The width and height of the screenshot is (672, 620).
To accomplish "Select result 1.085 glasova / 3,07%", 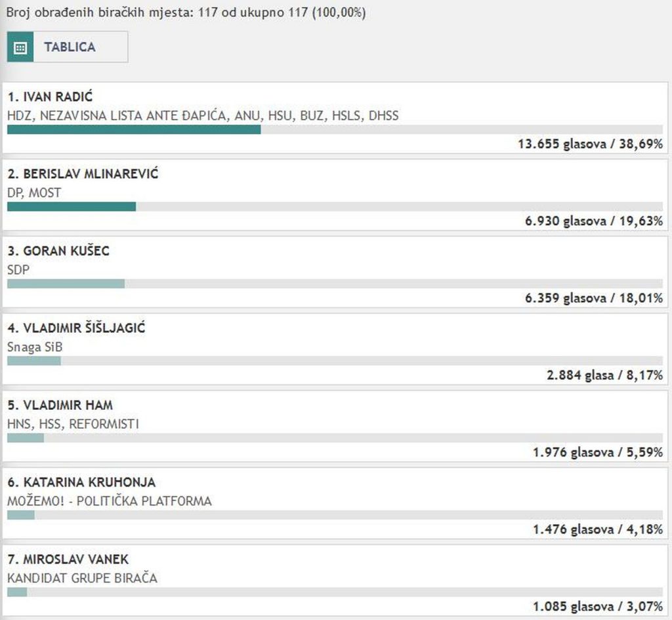I will click(598, 607).
